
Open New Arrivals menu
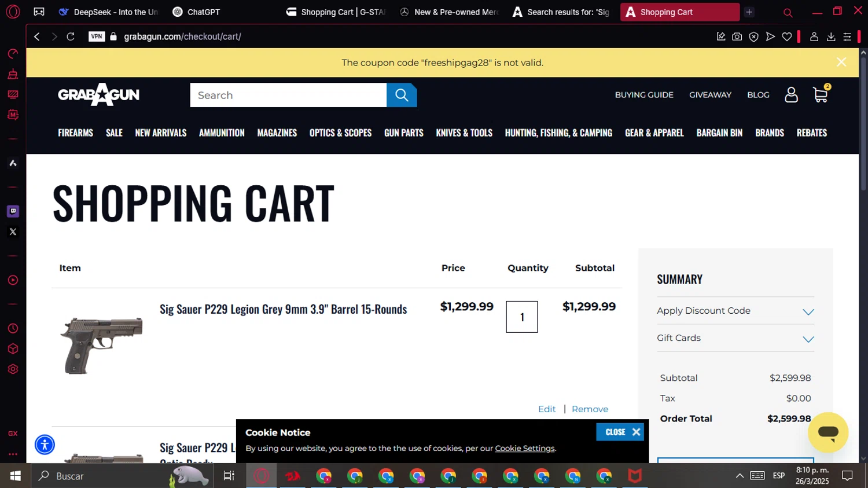[x=161, y=133]
